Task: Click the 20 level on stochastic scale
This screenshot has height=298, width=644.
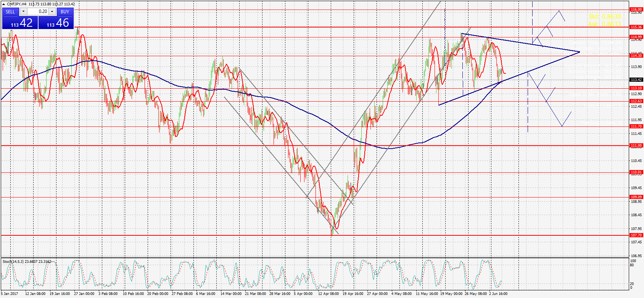Action: 632,284
